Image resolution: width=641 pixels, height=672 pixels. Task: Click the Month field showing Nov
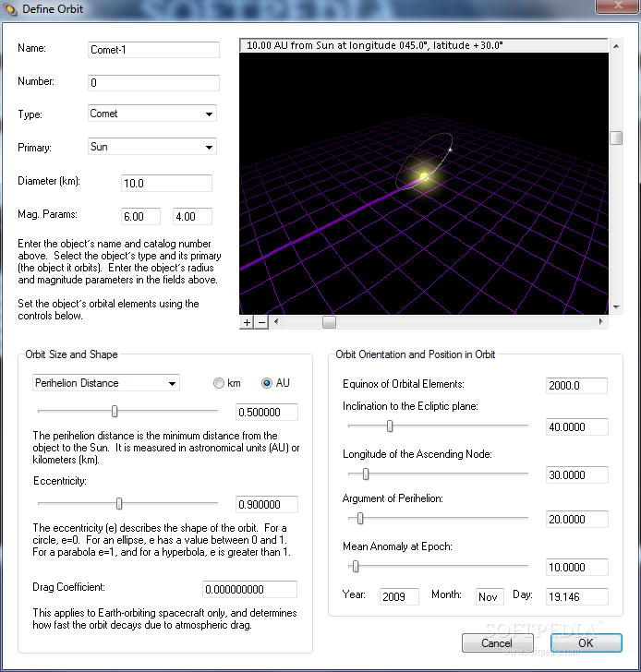490,596
